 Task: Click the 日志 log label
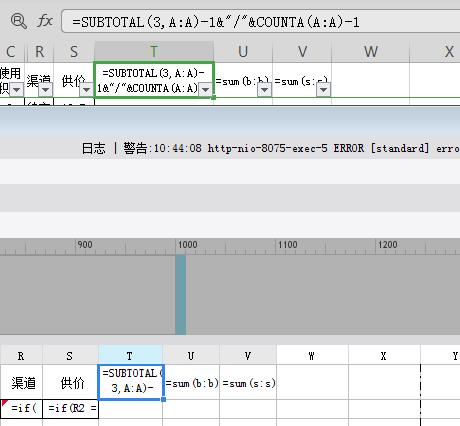(x=94, y=148)
